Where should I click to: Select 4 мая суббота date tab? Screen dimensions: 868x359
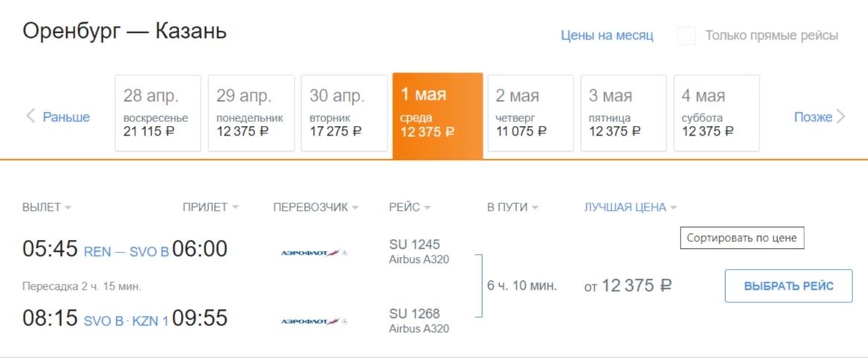click(716, 113)
